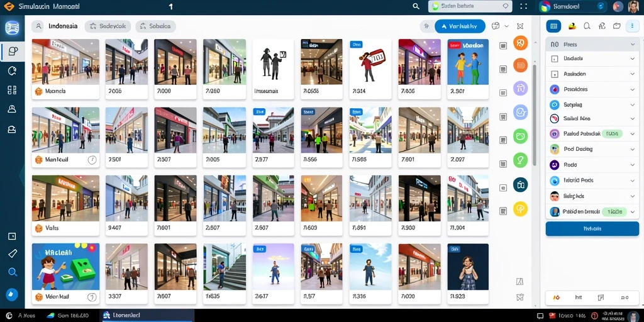
Task: Click the inbox tray sidebar icon
Action: pos(12,129)
